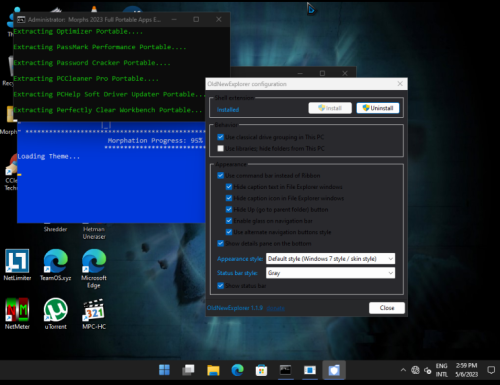Enable Use libraries; hide folders checkbox

pos(220,148)
